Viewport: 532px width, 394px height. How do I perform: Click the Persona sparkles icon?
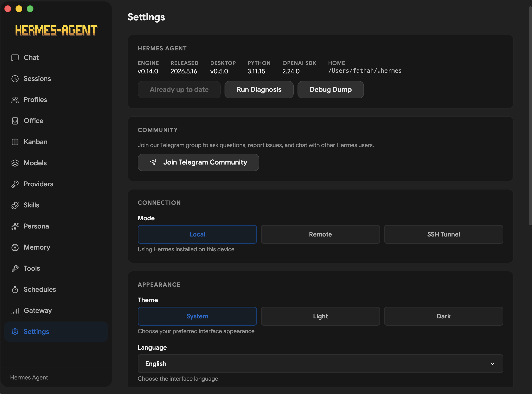pyautogui.click(x=15, y=226)
